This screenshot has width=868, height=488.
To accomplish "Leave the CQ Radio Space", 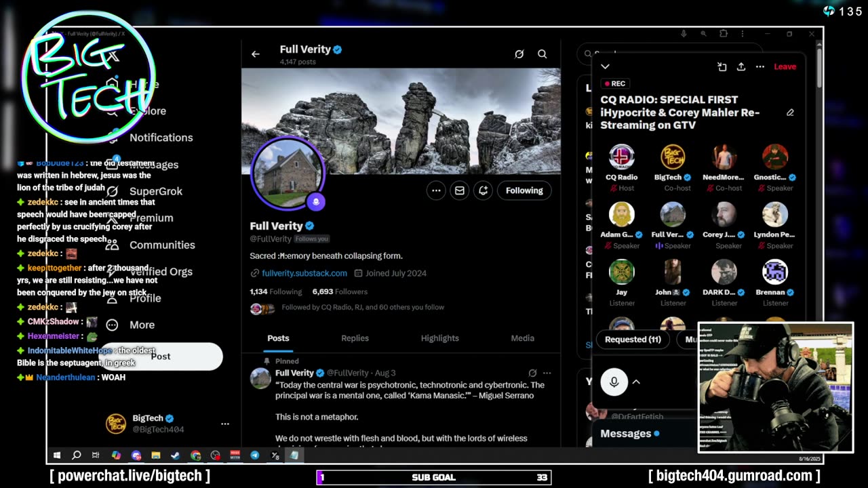I will pyautogui.click(x=785, y=66).
